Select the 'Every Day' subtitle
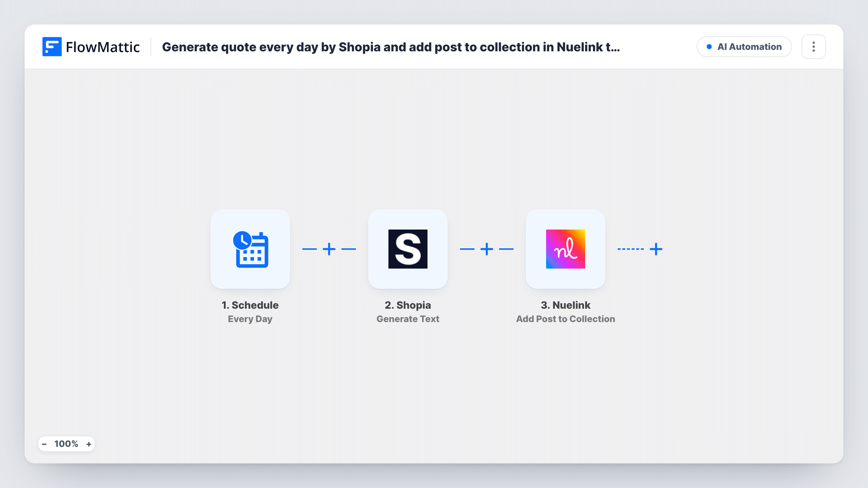 click(x=250, y=319)
